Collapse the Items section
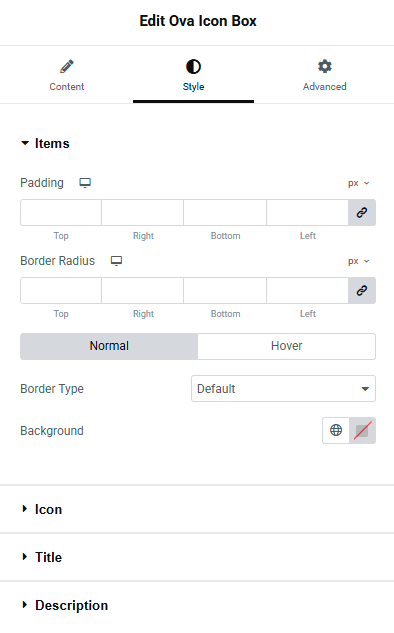Viewport: 394px width, 633px height. [x=45, y=143]
